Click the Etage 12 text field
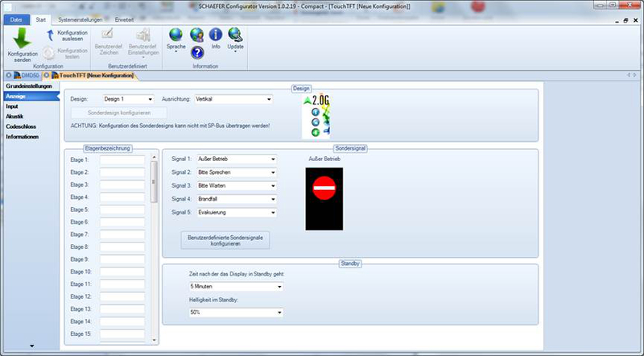 pyautogui.click(x=122, y=297)
